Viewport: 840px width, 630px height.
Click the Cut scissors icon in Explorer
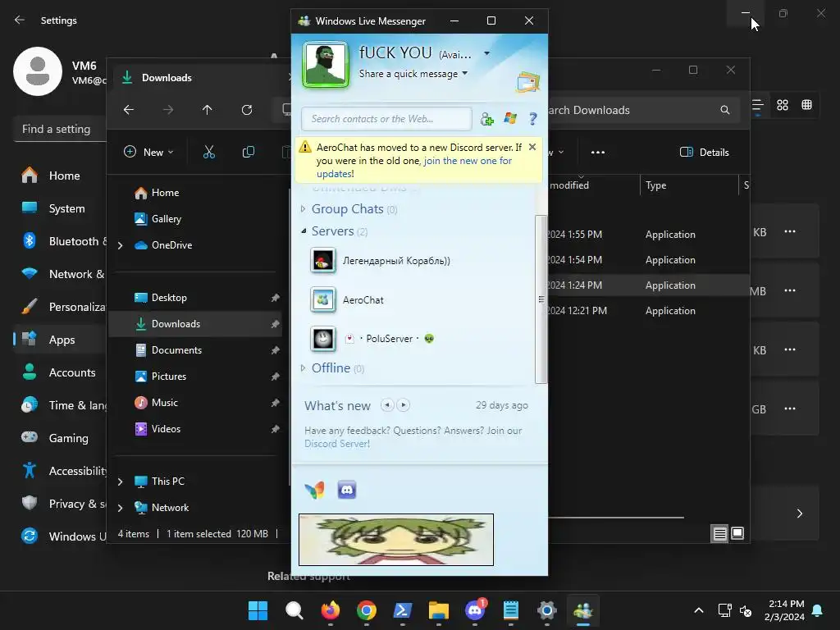click(x=209, y=152)
